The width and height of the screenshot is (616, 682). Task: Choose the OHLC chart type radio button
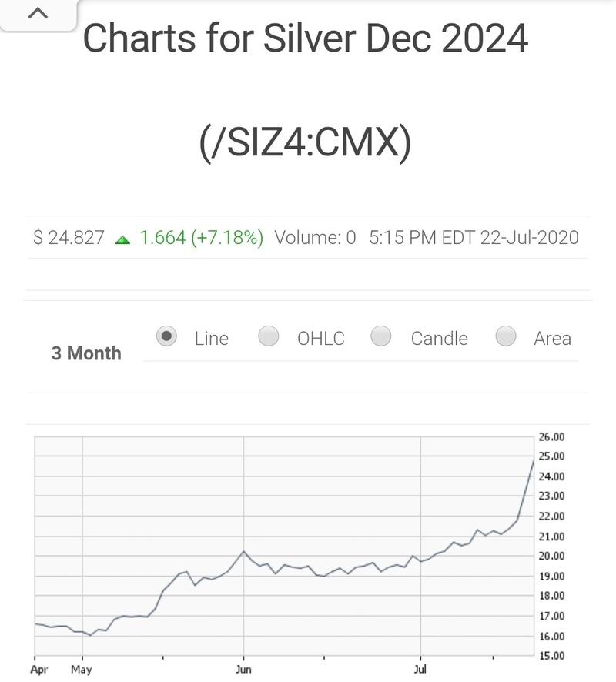point(269,336)
